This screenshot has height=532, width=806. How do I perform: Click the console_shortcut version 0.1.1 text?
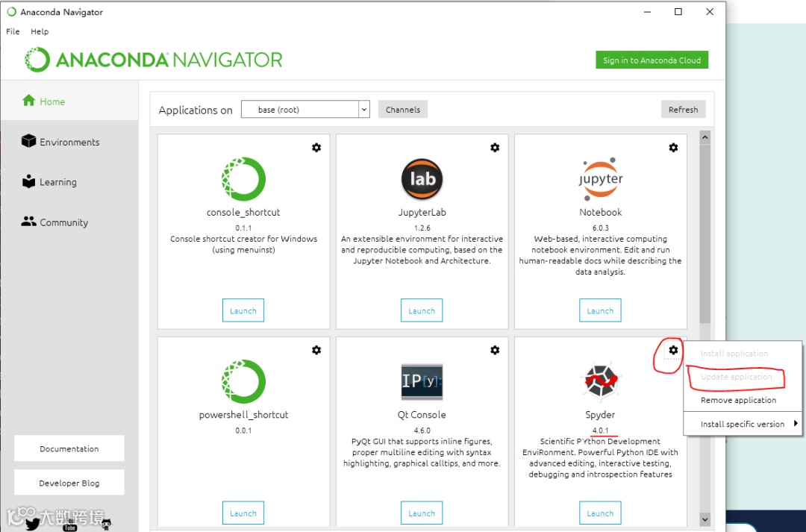click(243, 228)
